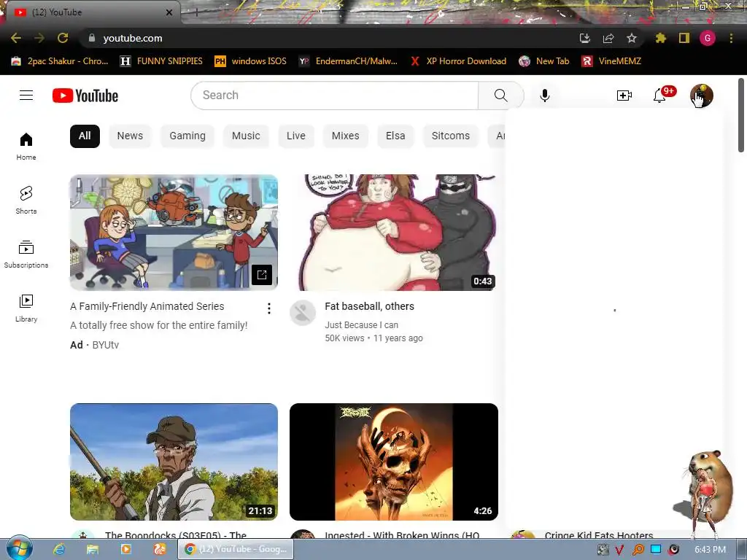747x560 pixels.
Task: Open the Boondocks video thumbnail
Action: (x=174, y=462)
